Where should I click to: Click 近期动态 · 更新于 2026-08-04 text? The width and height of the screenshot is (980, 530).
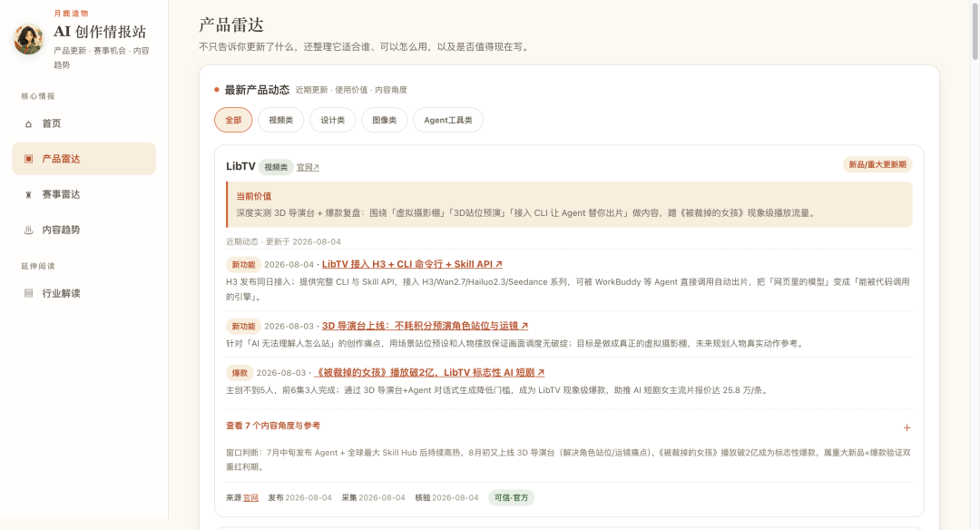(283, 242)
